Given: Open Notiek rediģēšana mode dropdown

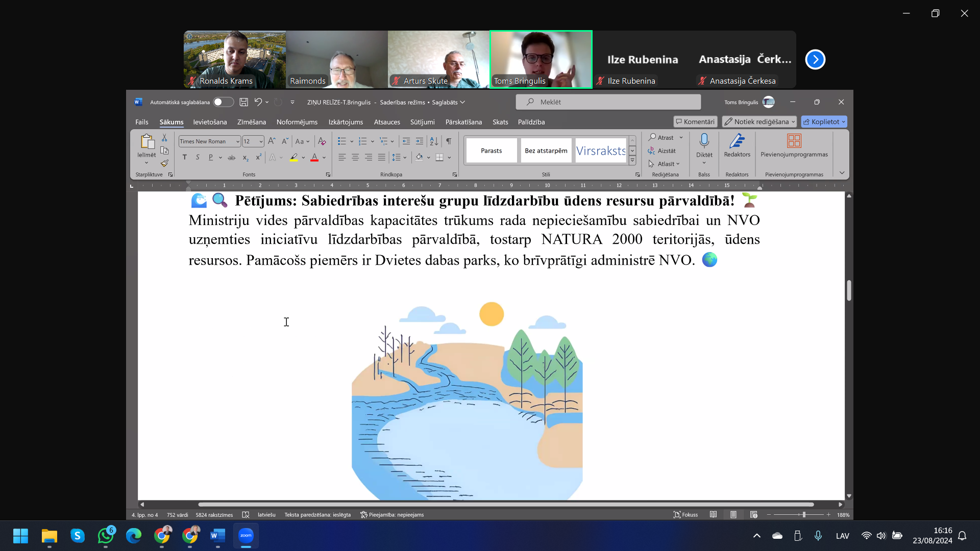Looking at the screenshot, I should click(759, 121).
